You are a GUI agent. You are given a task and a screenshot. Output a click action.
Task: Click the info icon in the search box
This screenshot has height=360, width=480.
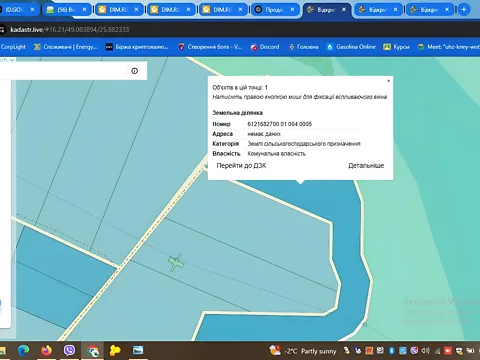pos(135,71)
